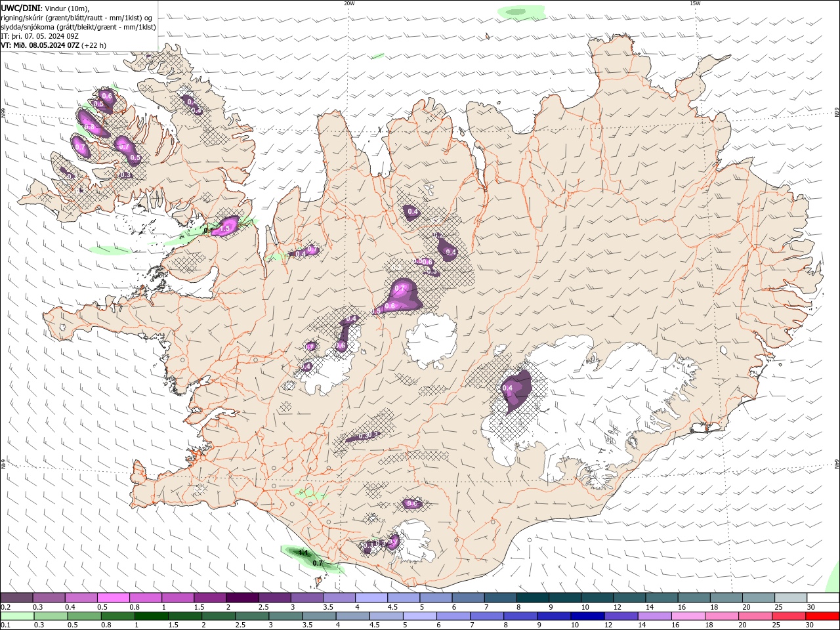
Task: Pick the palest green rain swatch above 0.1
Action: (x=17, y=616)
